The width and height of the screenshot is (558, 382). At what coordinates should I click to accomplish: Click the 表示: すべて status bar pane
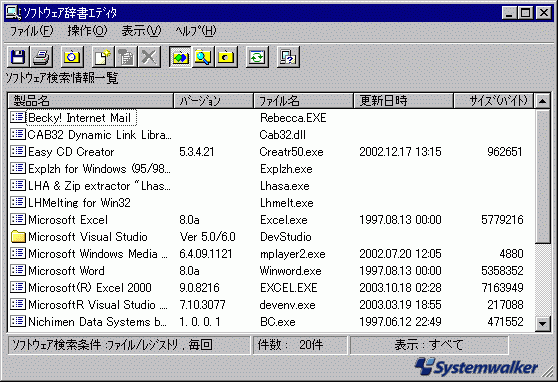click(429, 345)
